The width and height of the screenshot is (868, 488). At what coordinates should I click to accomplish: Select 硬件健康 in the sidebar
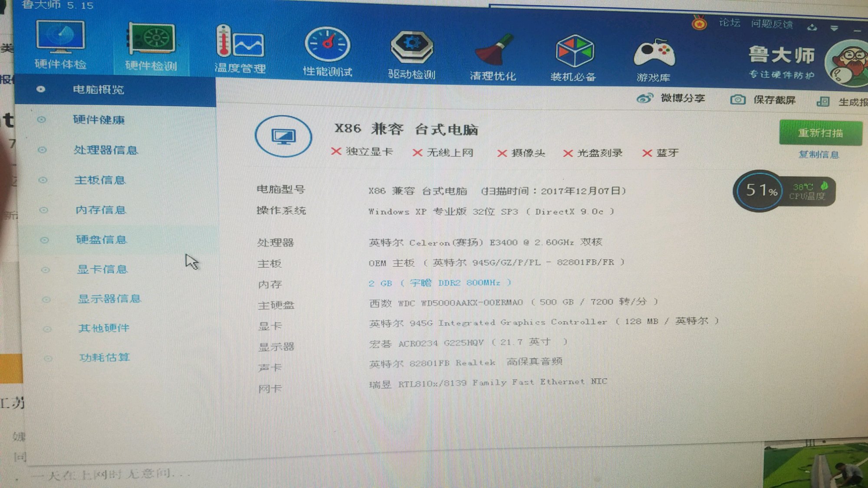[x=99, y=120]
